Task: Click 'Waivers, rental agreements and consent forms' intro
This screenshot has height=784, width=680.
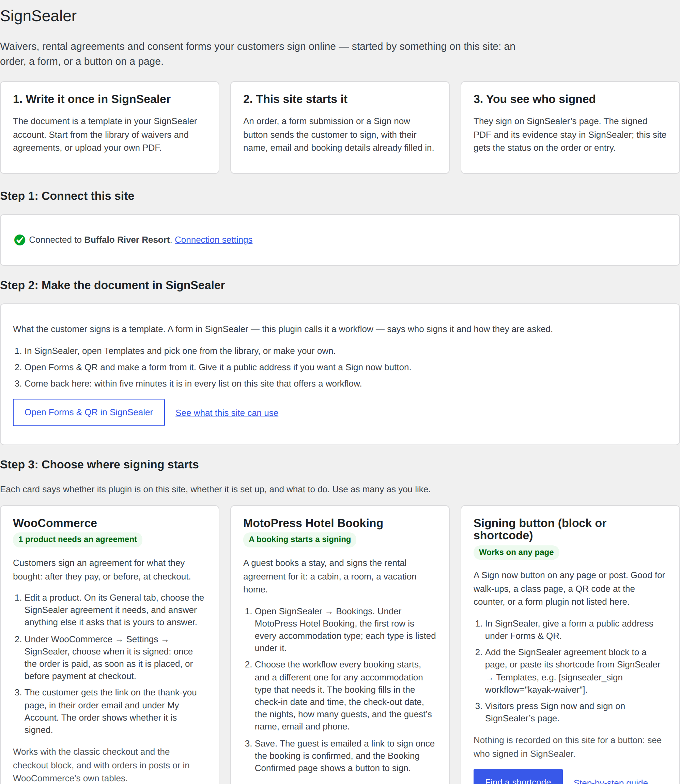Action: (x=258, y=54)
